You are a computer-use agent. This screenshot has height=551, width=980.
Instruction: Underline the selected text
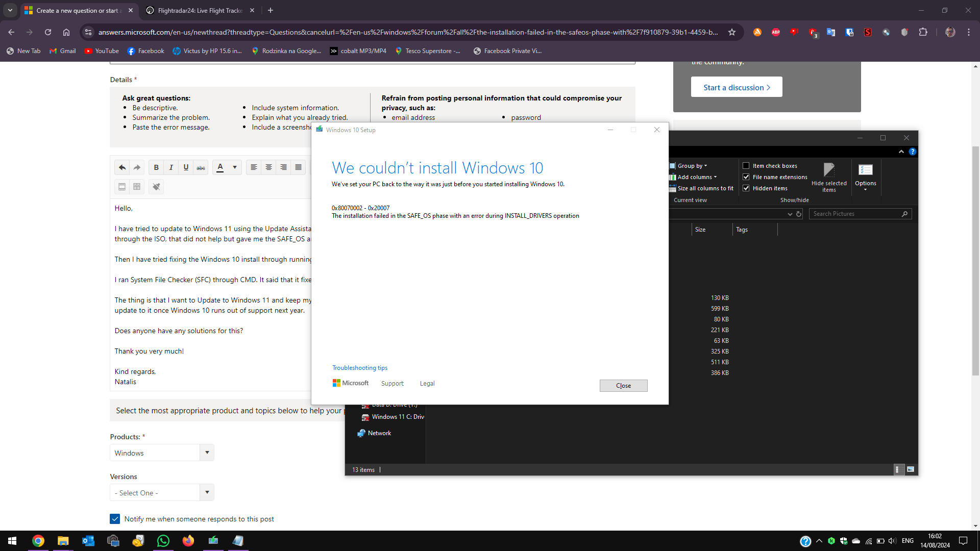pos(186,167)
